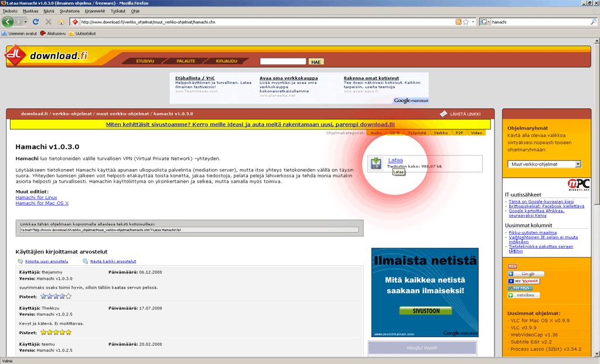Click the magnifier icon in Firefox search box
Image resolution: width=600 pixels, height=364 pixels.
pos(594,22)
